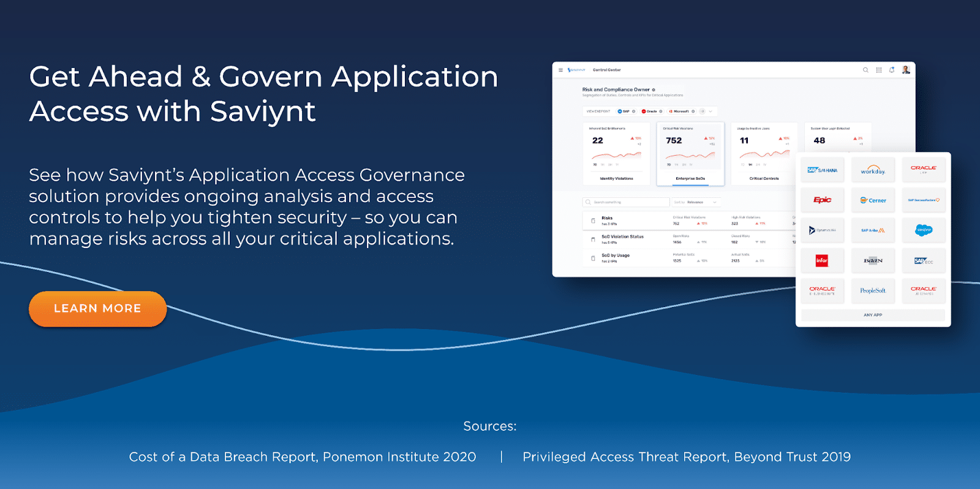Click the 752 value in Enterprise SoDs card

click(674, 140)
